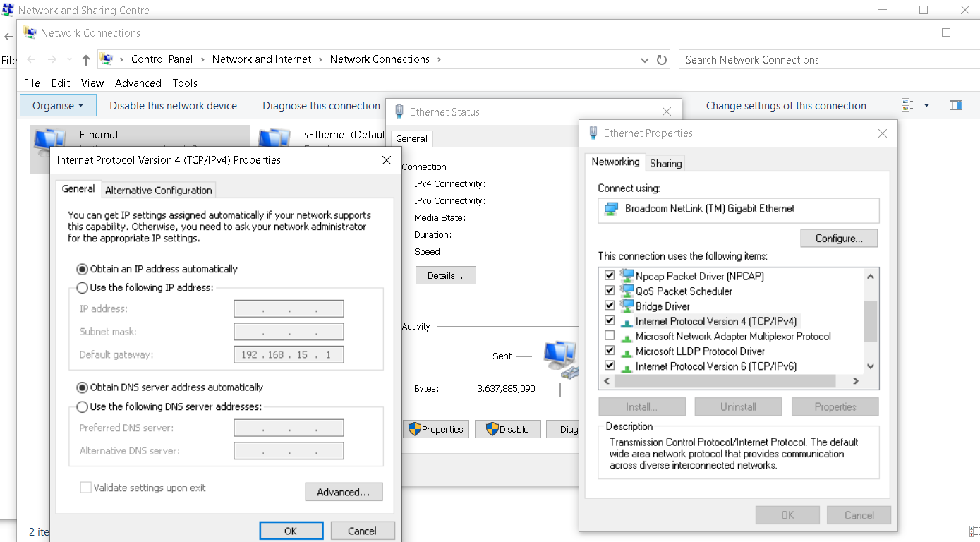Open the Sharing tab in Ethernet Properties
This screenshot has height=542, width=980.
click(x=665, y=163)
